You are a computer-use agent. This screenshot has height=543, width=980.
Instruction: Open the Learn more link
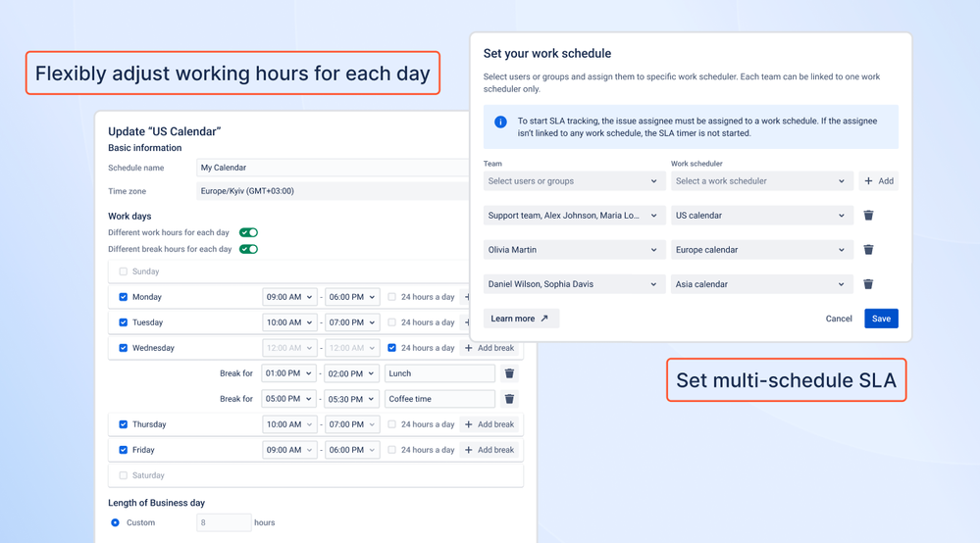(x=521, y=319)
